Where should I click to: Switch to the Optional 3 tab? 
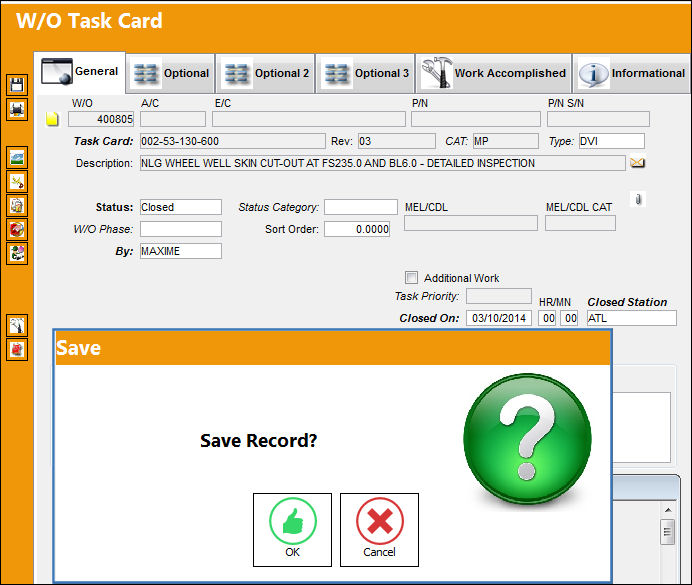pos(366,73)
